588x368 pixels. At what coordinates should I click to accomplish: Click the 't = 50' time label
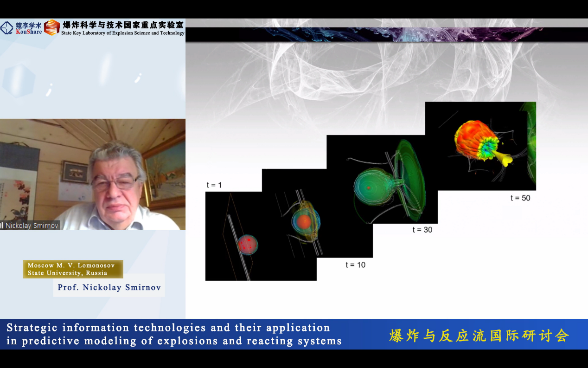[520, 198]
